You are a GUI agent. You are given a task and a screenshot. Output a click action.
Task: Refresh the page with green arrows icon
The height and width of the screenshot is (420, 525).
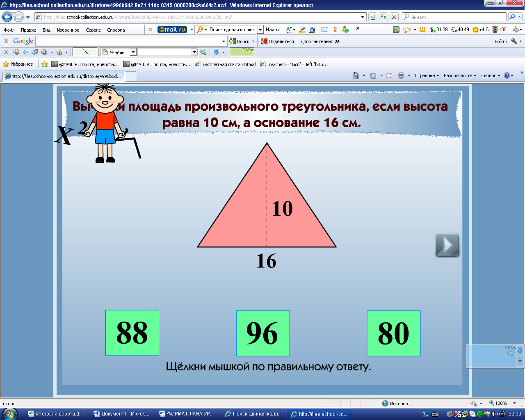coord(383,17)
